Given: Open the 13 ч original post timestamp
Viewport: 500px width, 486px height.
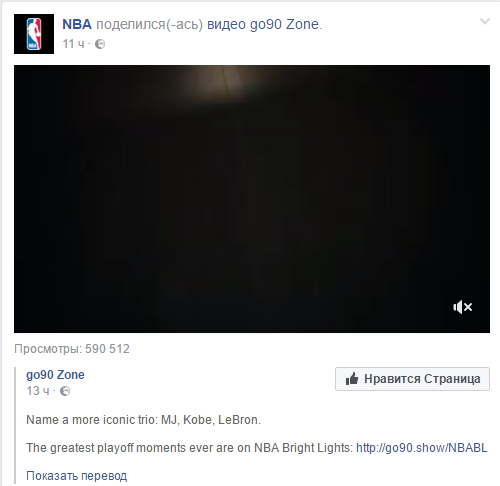Looking at the screenshot, I should [x=38, y=391].
